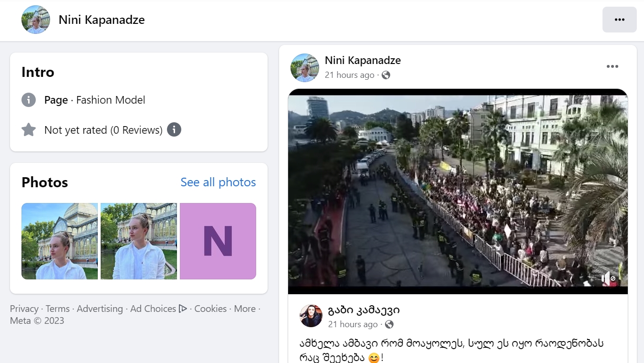Open the page options three-dot button

619,20
